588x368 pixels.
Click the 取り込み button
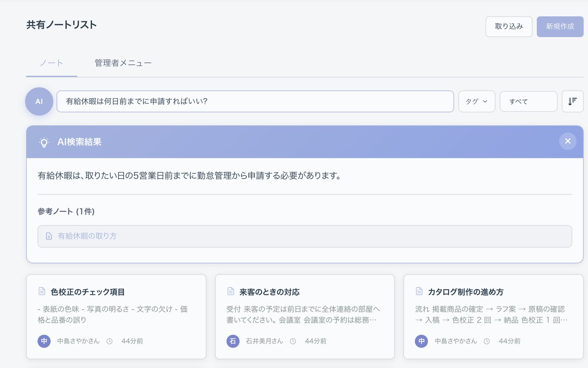coord(509,27)
